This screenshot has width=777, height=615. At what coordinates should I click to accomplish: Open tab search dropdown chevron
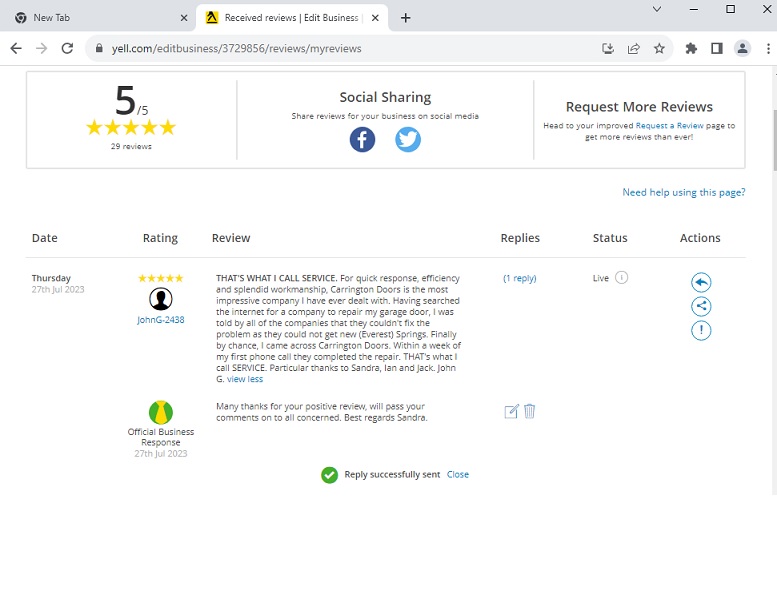tap(657, 9)
